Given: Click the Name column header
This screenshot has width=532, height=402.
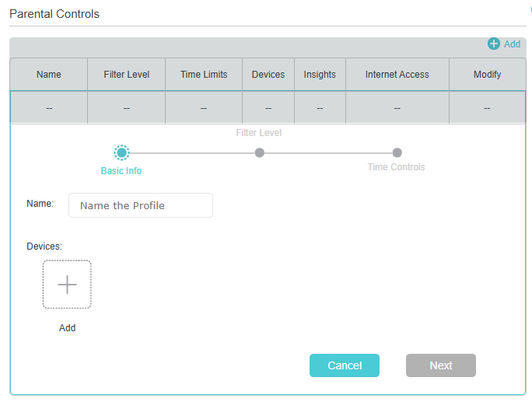Looking at the screenshot, I should point(49,75).
